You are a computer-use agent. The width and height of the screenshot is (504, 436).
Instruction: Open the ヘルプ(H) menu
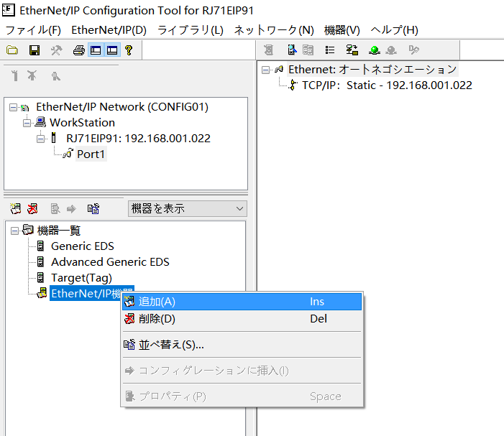pos(395,30)
